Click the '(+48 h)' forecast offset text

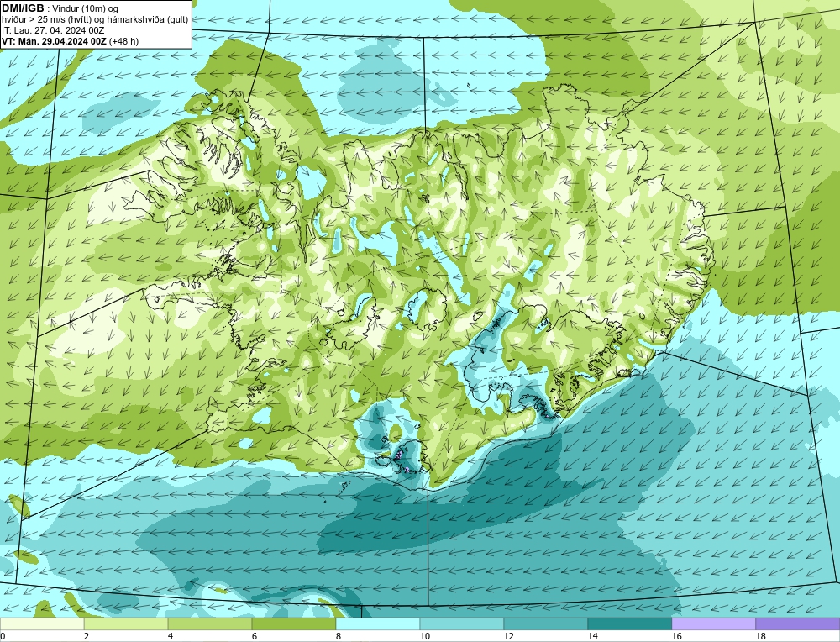pyautogui.click(x=123, y=41)
